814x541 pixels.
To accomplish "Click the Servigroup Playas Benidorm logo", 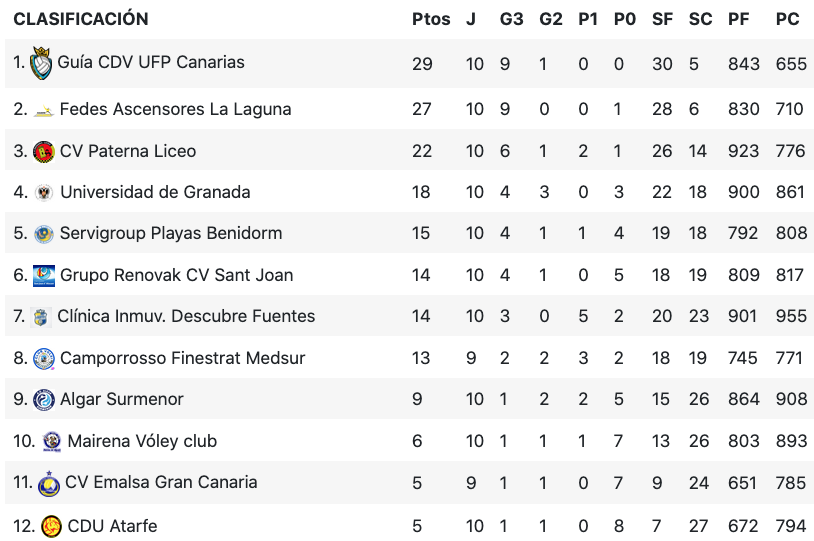I will point(43,234).
